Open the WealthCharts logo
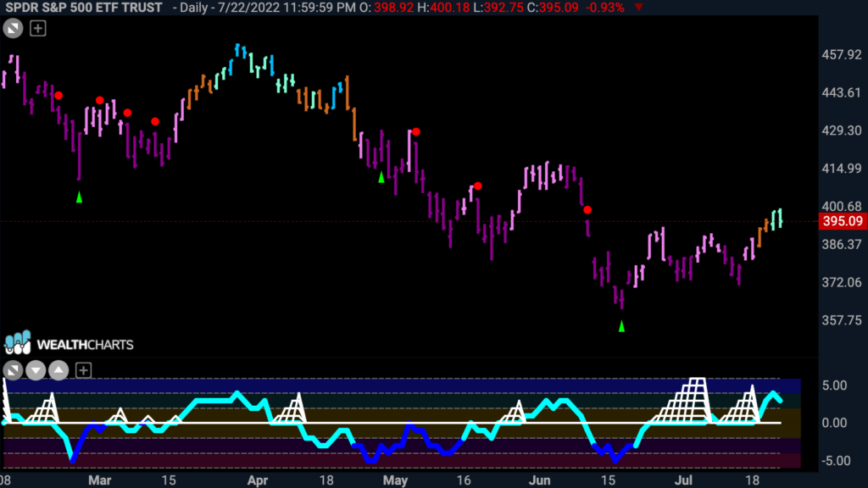Image resolution: width=868 pixels, height=488 pixels. pos(69,344)
